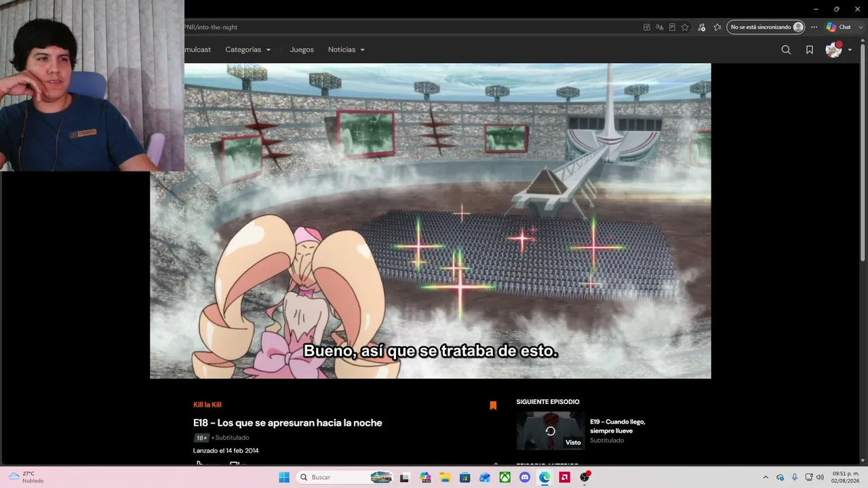The image size is (868, 488).
Task: Open the Copilot Chat button
Action: 838,27
